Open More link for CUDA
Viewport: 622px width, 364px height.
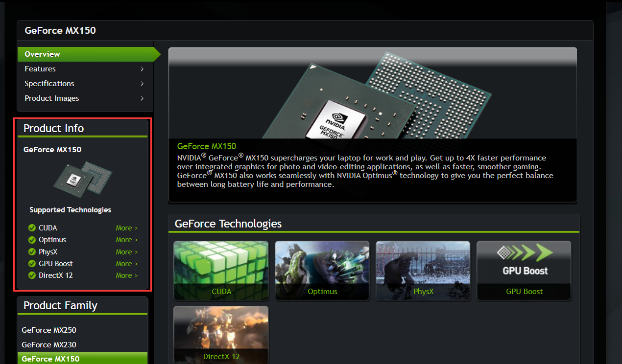pyautogui.click(x=127, y=228)
